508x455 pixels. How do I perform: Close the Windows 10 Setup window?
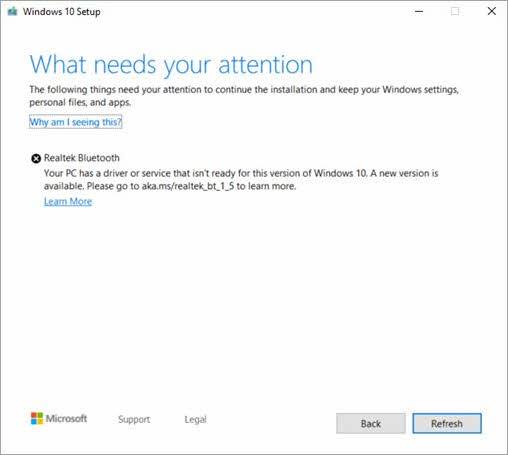click(x=492, y=11)
